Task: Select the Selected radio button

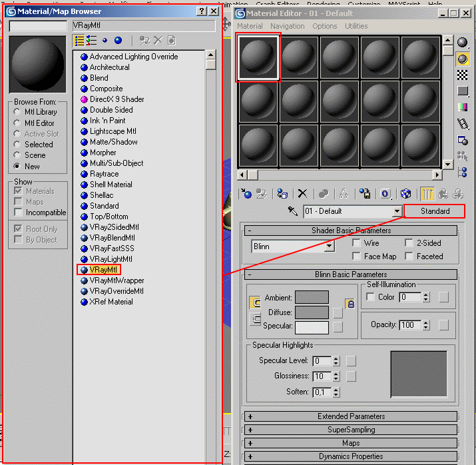Action: point(17,145)
